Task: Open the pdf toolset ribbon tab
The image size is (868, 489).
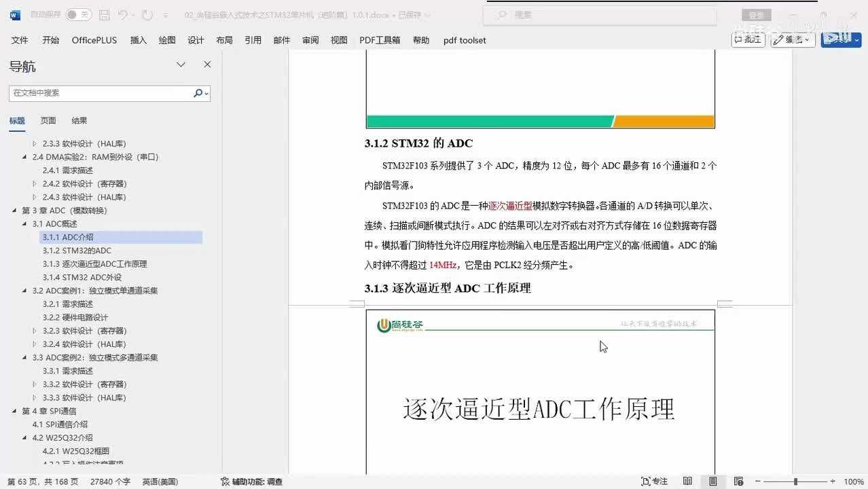Action: coord(465,40)
